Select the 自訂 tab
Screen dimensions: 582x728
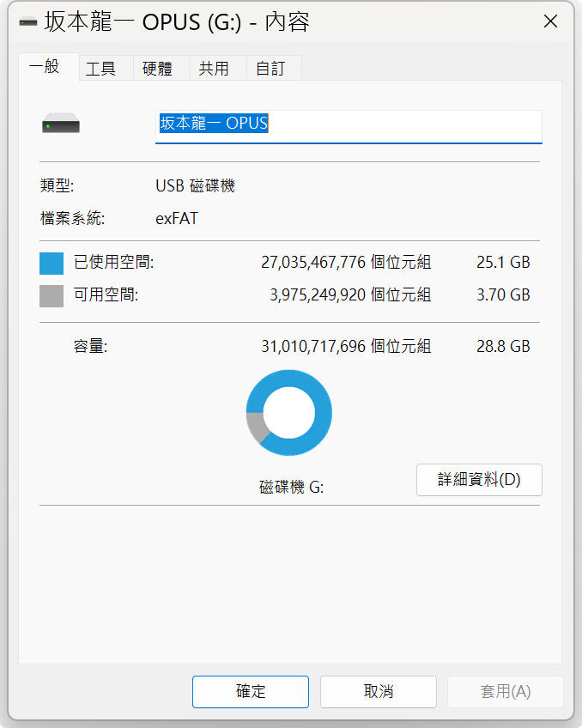click(270, 69)
